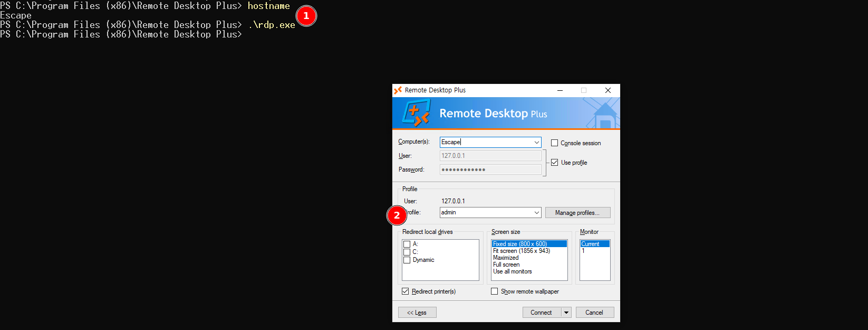The height and width of the screenshot is (330, 868).
Task: Click the << Less button
Action: coord(417,313)
